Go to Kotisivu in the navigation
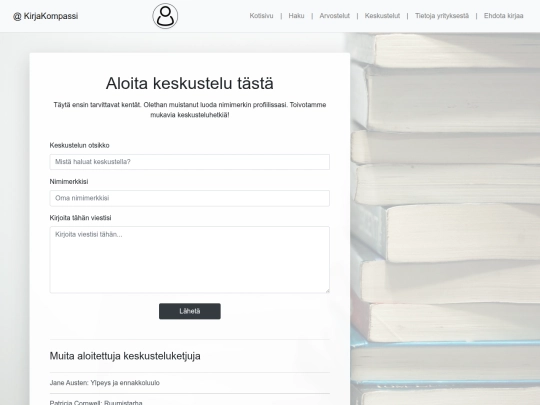The height and width of the screenshot is (405, 540). (x=261, y=16)
